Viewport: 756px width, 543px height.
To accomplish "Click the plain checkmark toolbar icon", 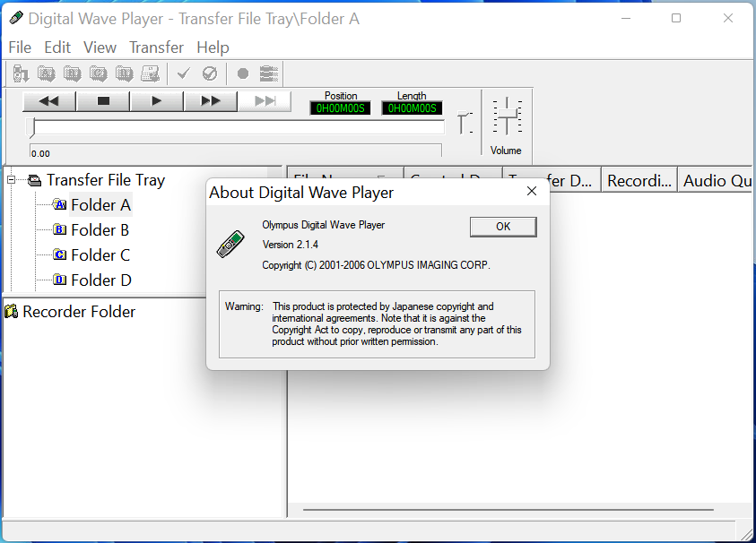I will [184, 73].
